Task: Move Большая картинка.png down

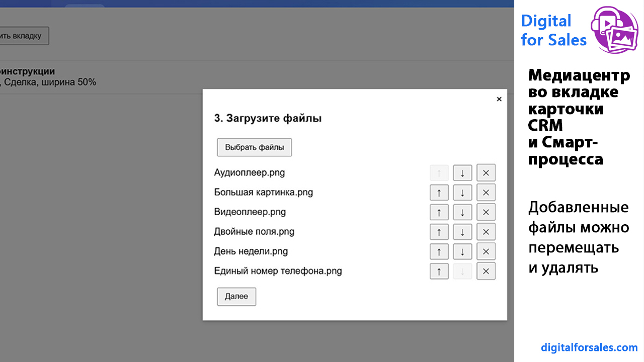Action: [x=462, y=192]
